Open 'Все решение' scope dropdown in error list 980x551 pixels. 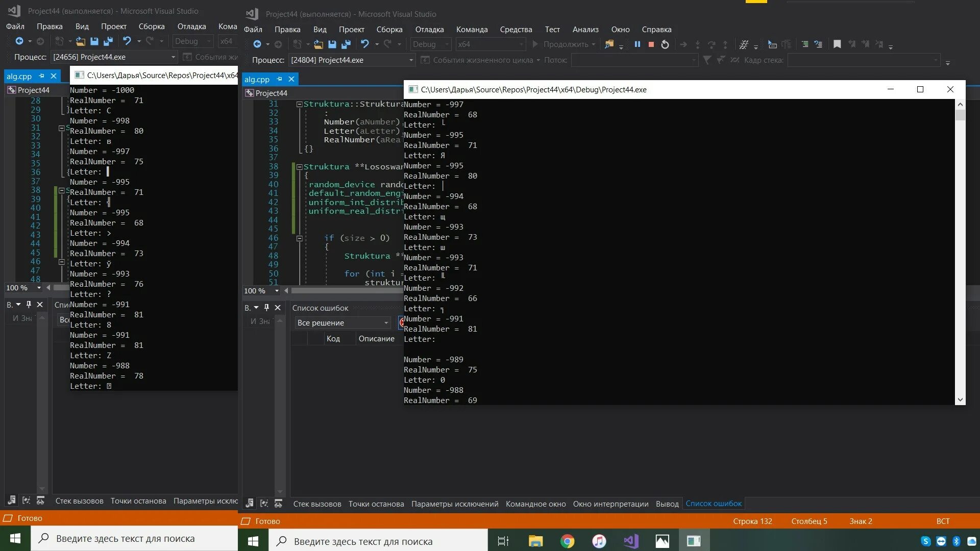pyautogui.click(x=342, y=323)
